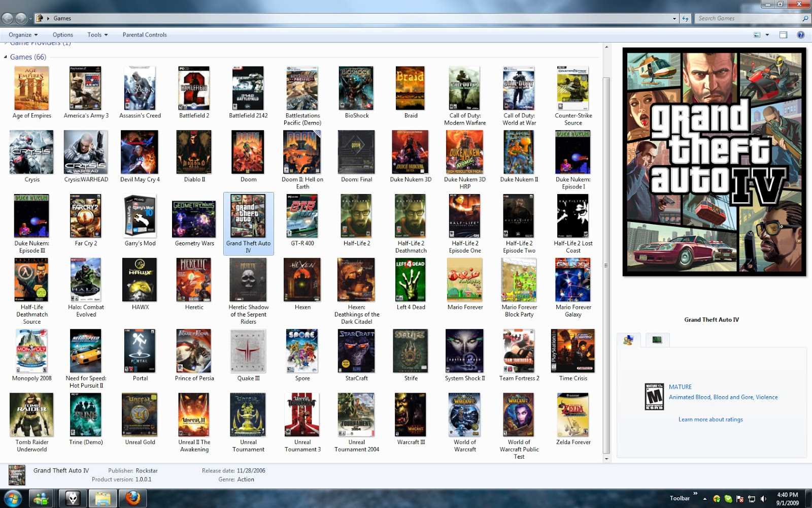Select the America's Army 3 game icon
This screenshot has height=508, width=812.
[x=86, y=88]
